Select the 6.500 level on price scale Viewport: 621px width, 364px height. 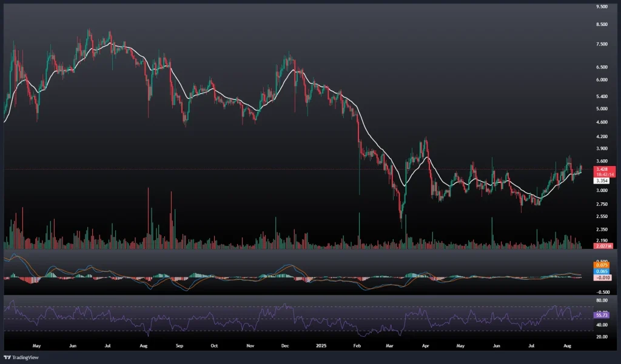click(602, 67)
